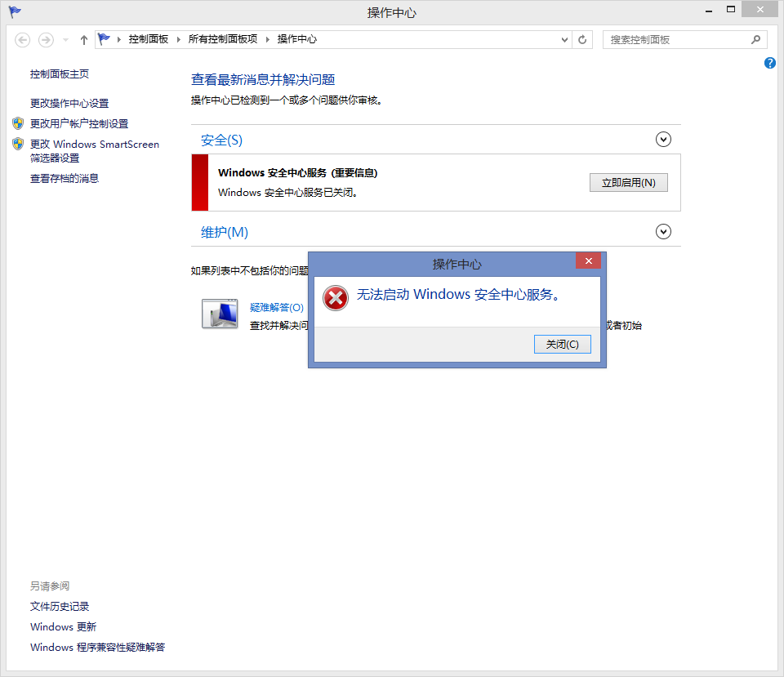Click the computer troubleshooting icon near 疑难解答
Viewport: 784px width, 677px height.
219,313
